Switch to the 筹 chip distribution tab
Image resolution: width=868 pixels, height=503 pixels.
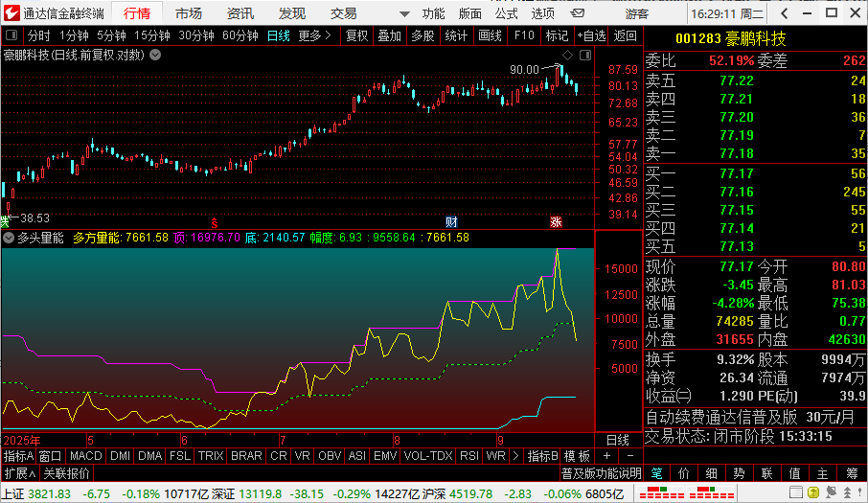coord(852,473)
